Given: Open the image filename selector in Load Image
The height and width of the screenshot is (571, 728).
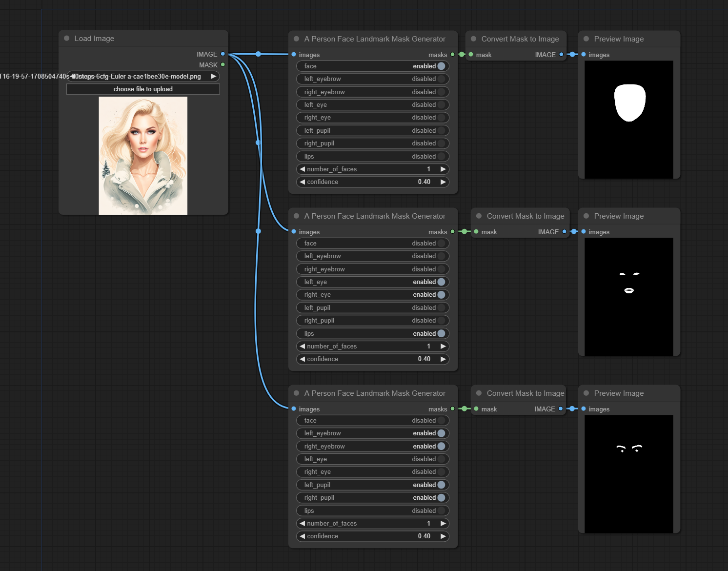Looking at the screenshot, I should click(143, 76).
